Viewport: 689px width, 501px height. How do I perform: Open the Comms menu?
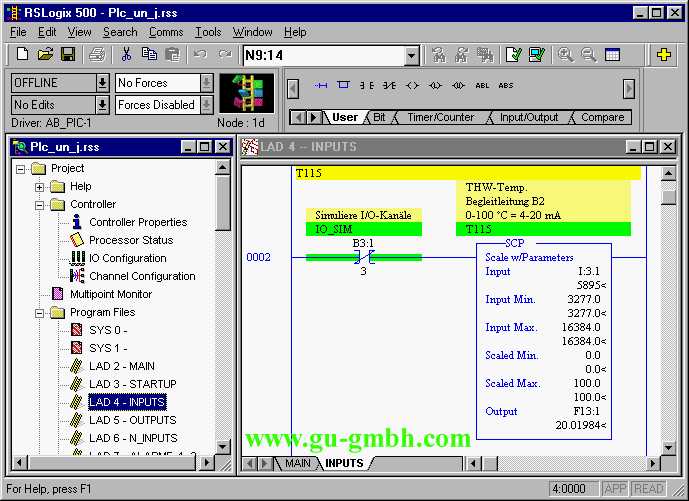pyautogui.click(x=166, y=32)
